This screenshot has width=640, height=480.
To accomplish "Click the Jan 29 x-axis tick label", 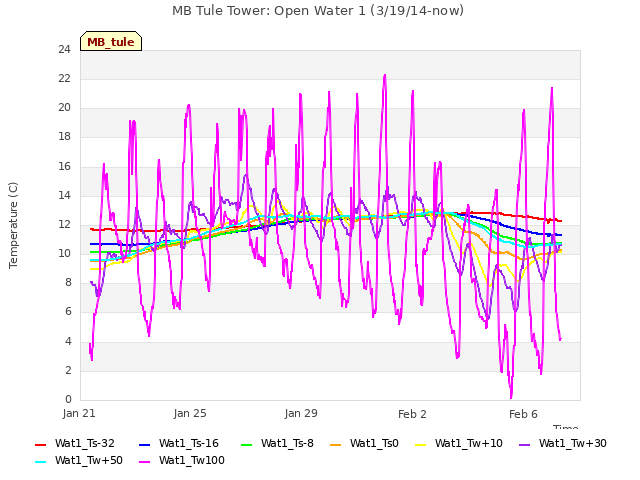I will pos(301,413).
